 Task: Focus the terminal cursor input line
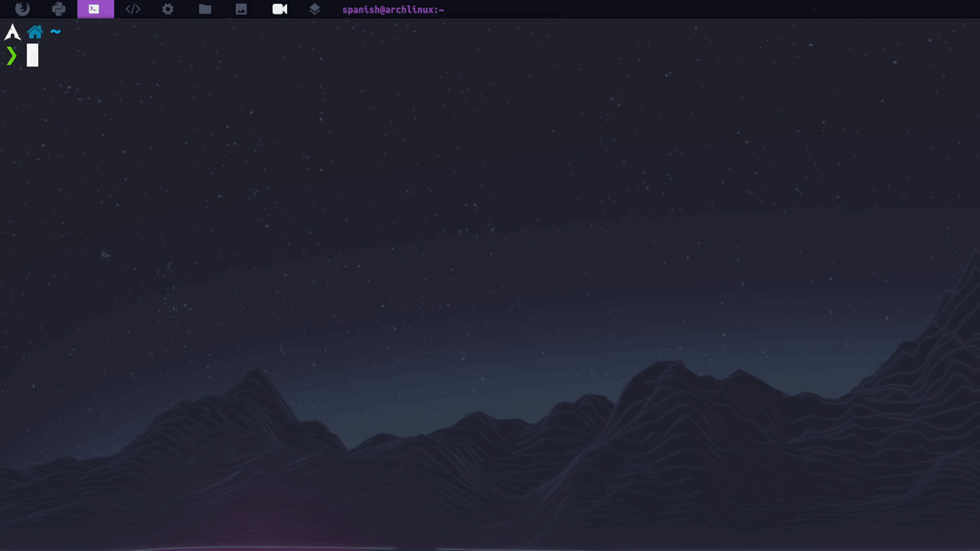[x=33, y=55]
